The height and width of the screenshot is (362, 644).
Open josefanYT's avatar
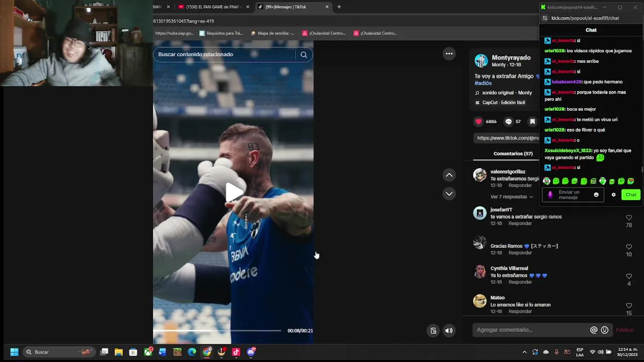pyautogui.click(x=480, y=213)
